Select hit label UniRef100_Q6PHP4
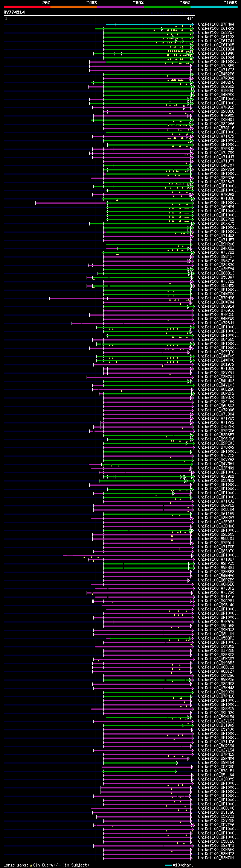Screen dimensions: 241x868 [x=216, y=207]
